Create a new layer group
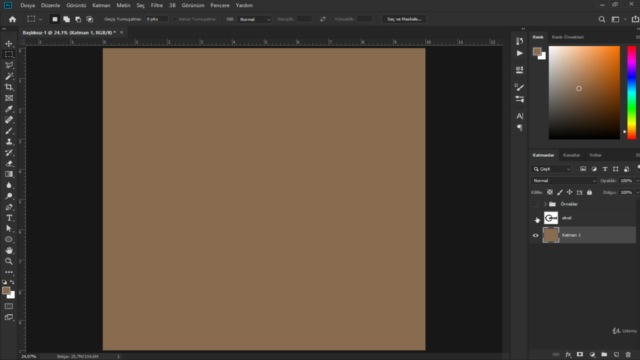This screenshot has width=640, height=360. [x=604, y=355]
